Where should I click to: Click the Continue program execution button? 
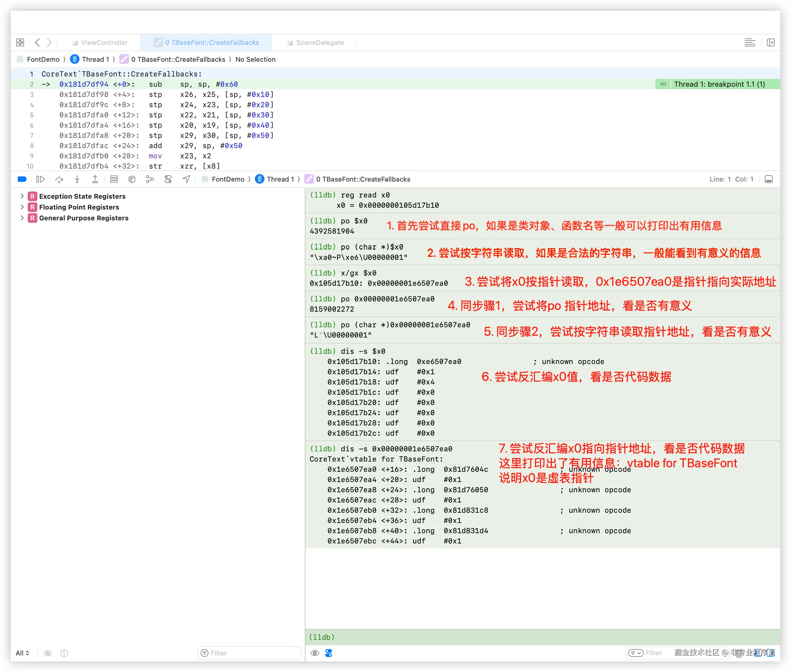(40, 179)
